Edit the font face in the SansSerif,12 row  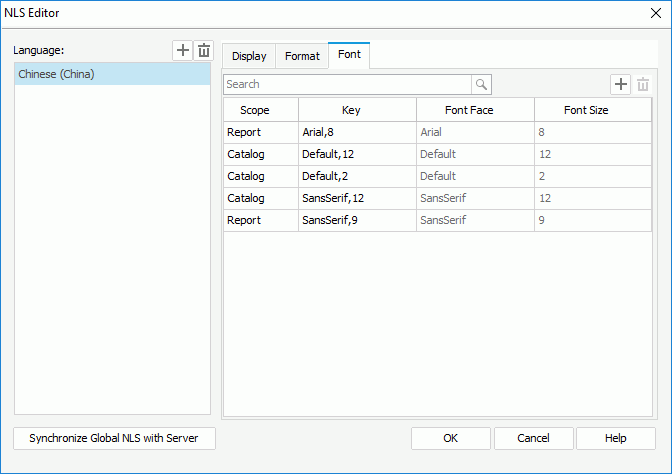(475, 198)
